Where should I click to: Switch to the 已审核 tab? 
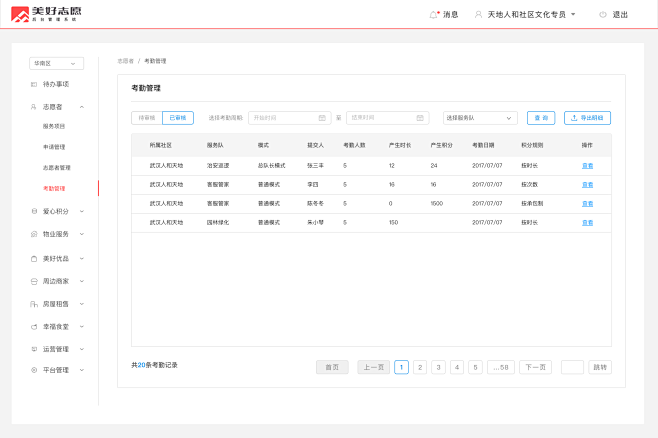coord(178,118)
